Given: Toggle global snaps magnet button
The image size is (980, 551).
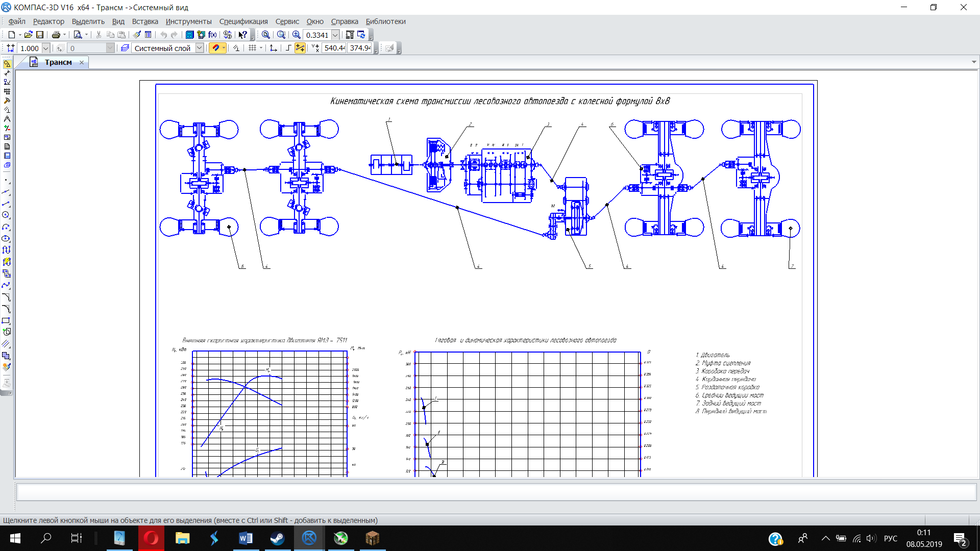Looking at the screenshot, I should point(216,48).
